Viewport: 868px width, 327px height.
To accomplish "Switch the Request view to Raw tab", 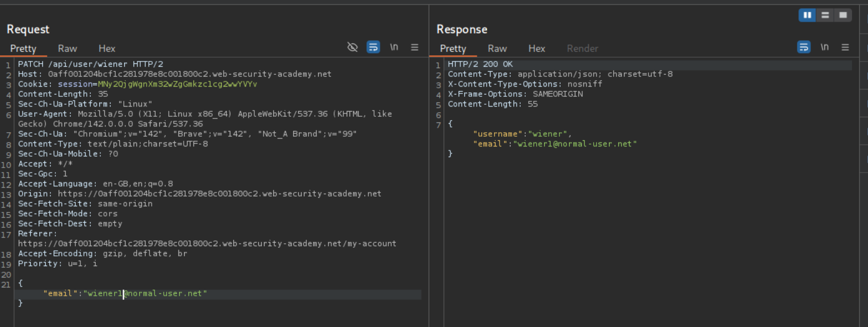I will 67,48.
